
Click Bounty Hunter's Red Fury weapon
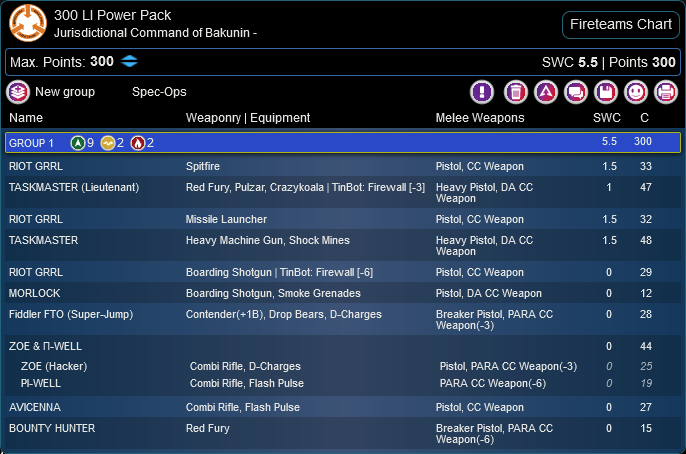click(207, 428)
